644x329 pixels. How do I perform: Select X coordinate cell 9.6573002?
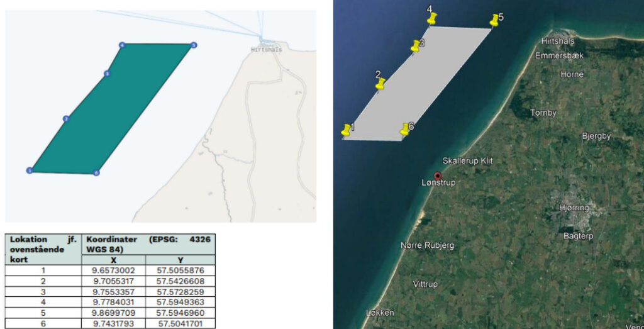click(x=114, y=270)
